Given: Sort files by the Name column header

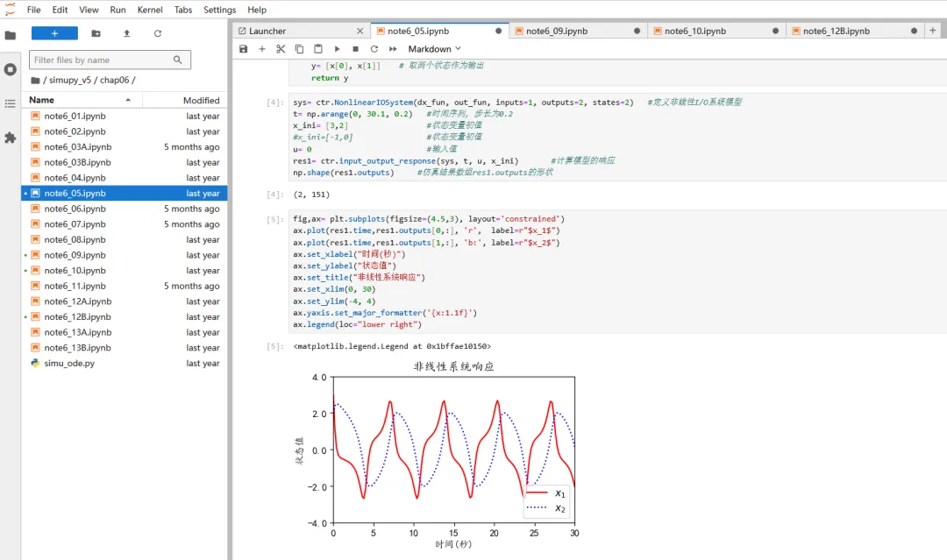Looking at the screenshot, I should click(x=81, y=100).
